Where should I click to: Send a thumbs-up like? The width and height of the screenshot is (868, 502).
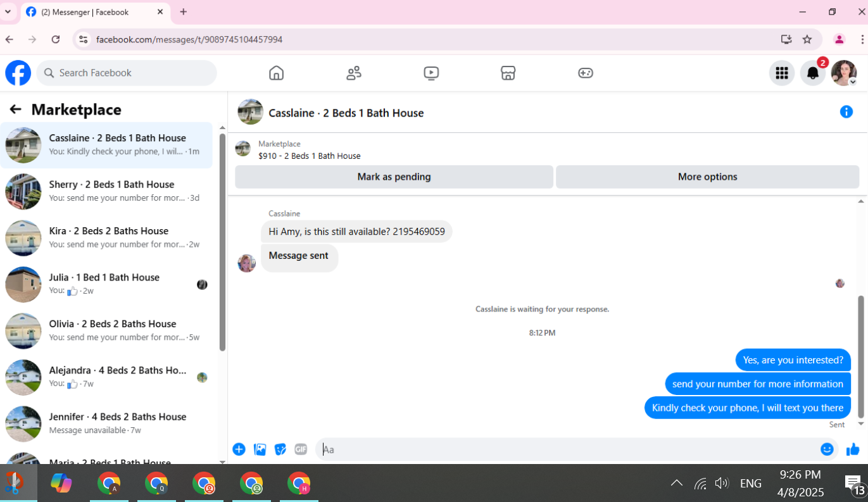click(853, 449)
